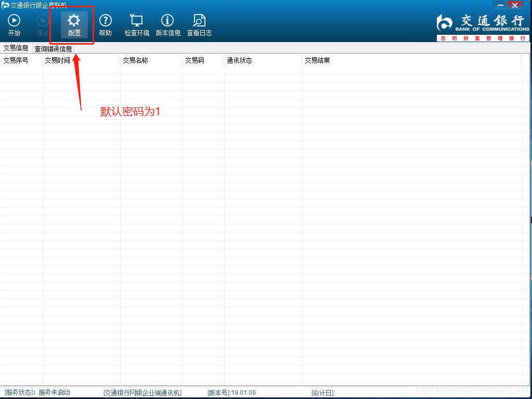This screenshot has height=399, width=532.
Task: Switch to the 交易信息 tab
Action: tap(16, 48)
